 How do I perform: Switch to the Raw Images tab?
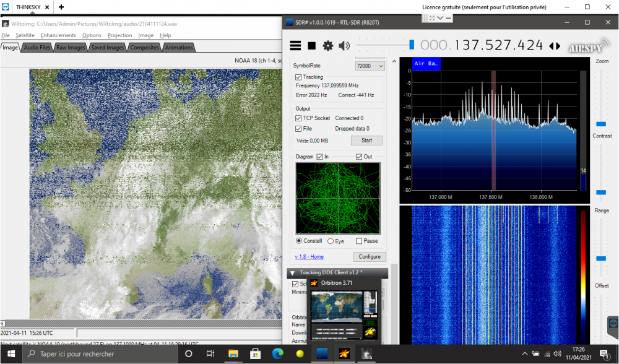71,48
